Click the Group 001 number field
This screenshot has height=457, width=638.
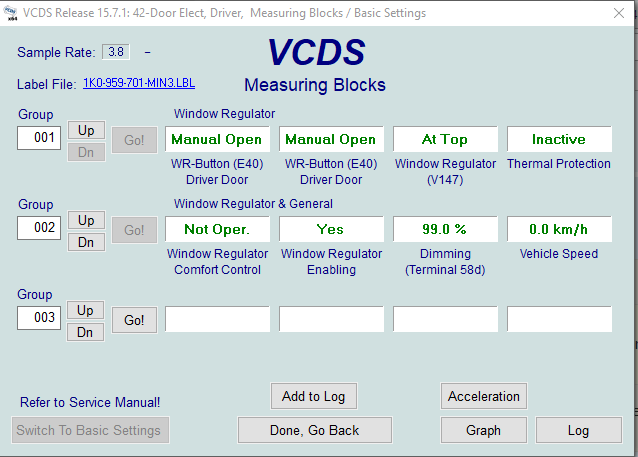point(39,138)
